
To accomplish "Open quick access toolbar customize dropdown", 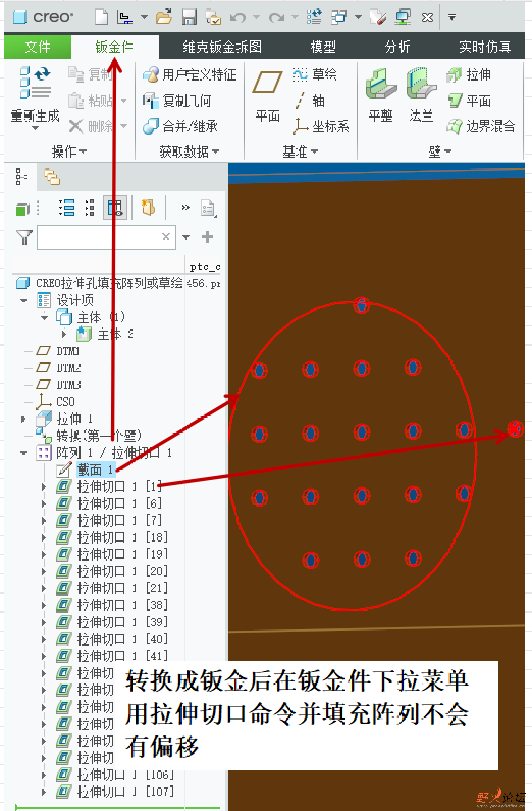I will click(x=452, y=17).
